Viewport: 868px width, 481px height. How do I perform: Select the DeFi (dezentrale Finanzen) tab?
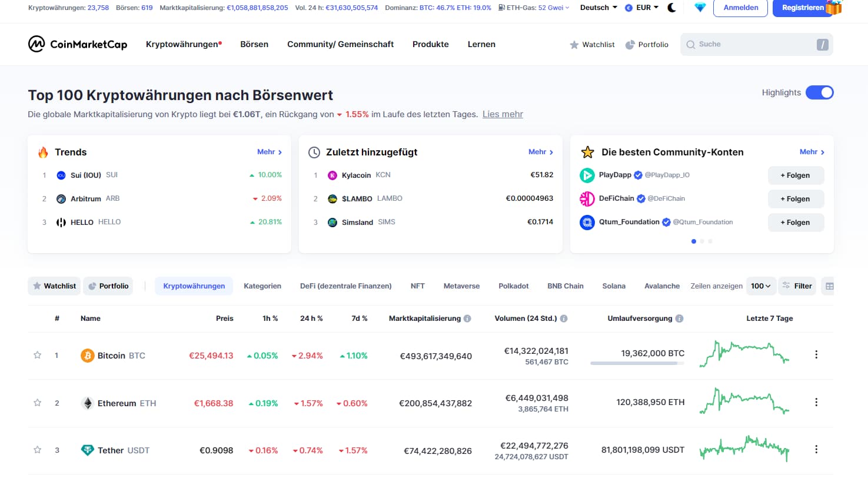(x=346, y=286)
